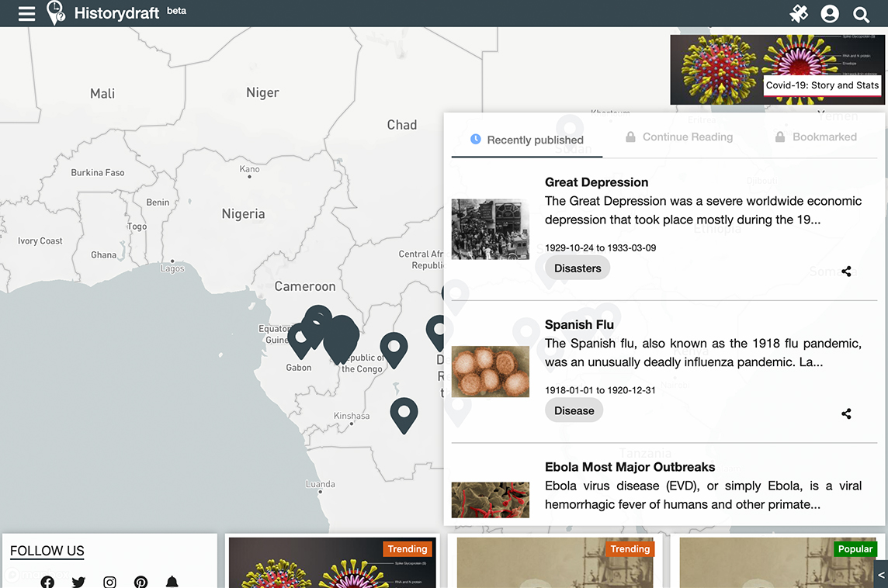Click the lock icon on Continue Reading
This screenshot has height=588, width=888.
tap(630, 137)
